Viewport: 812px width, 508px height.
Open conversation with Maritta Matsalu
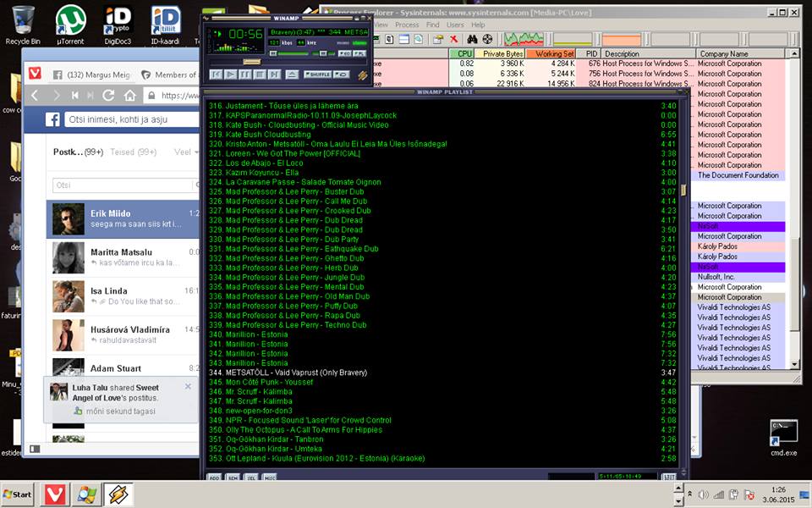pos(123,257)
